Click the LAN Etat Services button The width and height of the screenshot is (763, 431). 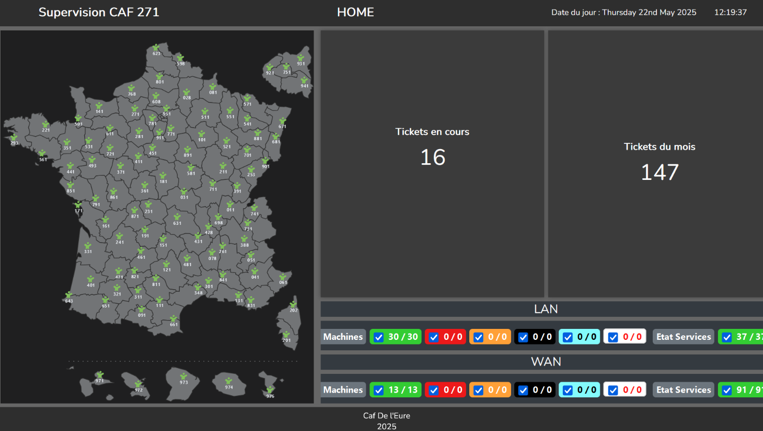click(x=683, y=337)
